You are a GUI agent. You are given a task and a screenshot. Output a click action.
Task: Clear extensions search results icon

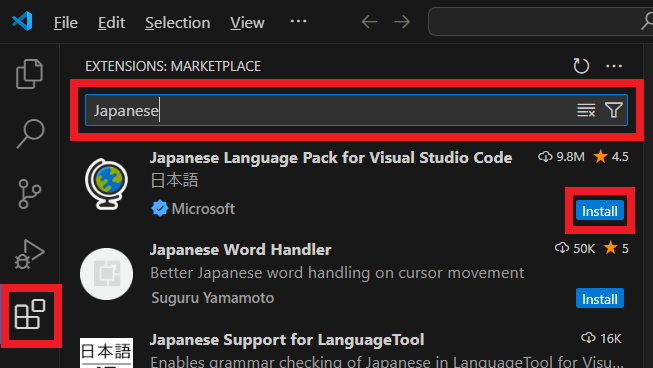[x=586, y=110]
